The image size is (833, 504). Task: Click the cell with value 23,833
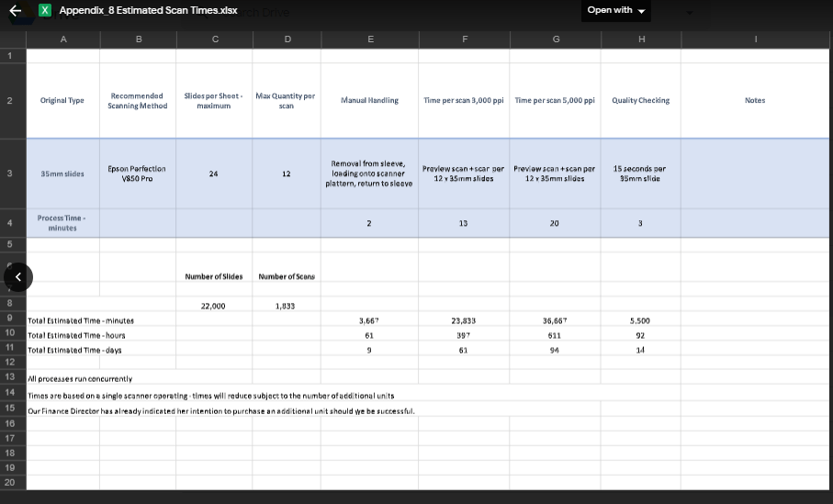[463, 320]
